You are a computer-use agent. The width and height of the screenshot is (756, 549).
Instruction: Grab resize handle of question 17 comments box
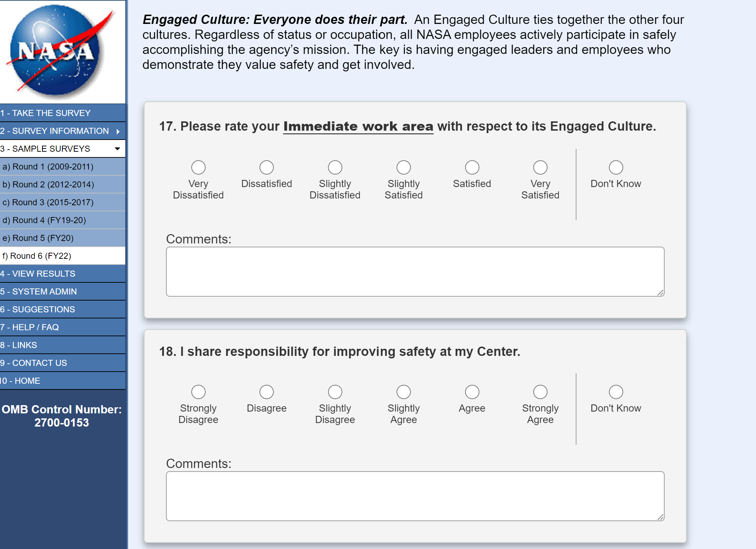660,293
